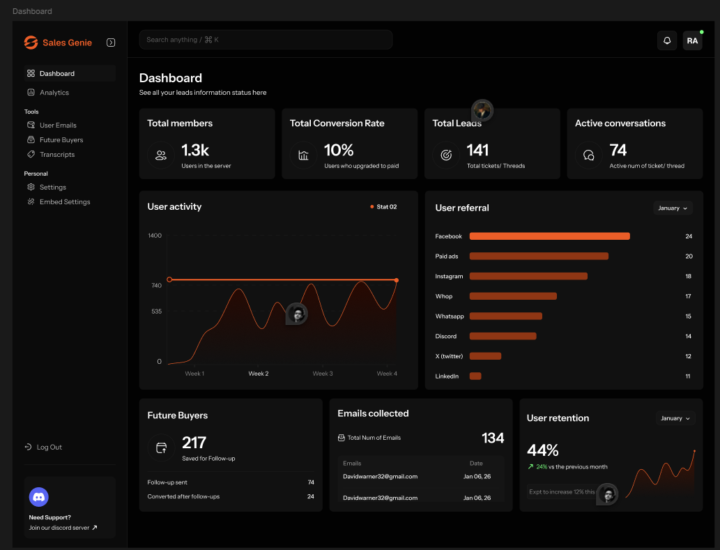Screen dimensions: 720x550
Task: Open the Join our discord server link
Action: [63, 527]
